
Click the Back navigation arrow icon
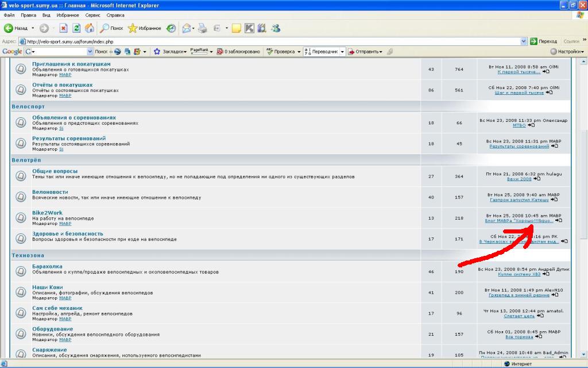9,28
